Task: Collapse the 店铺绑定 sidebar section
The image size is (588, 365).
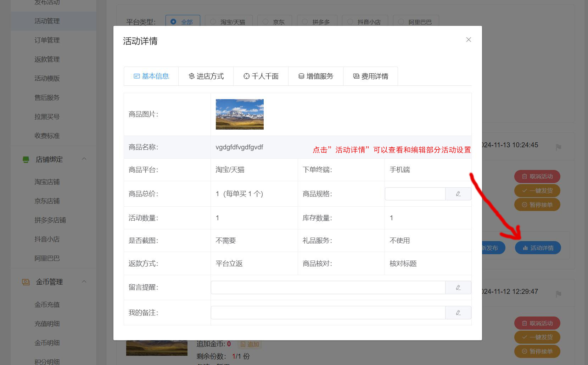Action: (x=84, y=159)
